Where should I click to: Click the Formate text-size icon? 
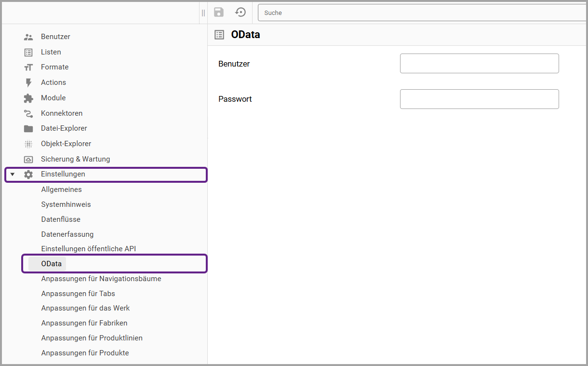pyautogui.click(x=28, y=67)
